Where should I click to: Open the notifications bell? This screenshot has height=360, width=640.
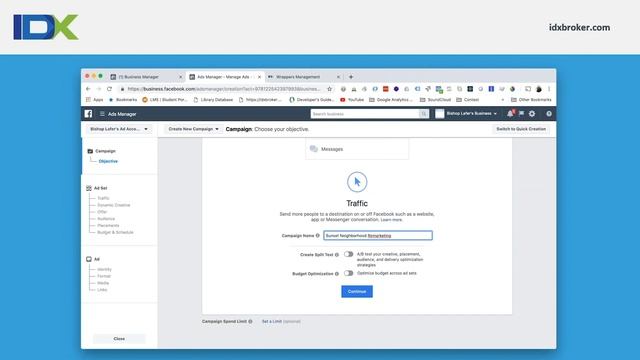pyautogui.click(x=510, y=114)
